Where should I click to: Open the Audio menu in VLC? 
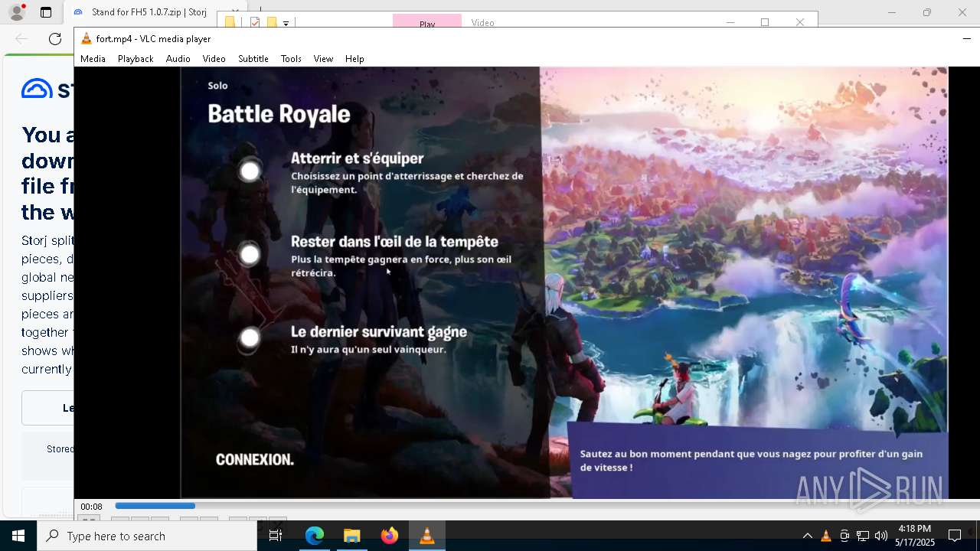178,59
